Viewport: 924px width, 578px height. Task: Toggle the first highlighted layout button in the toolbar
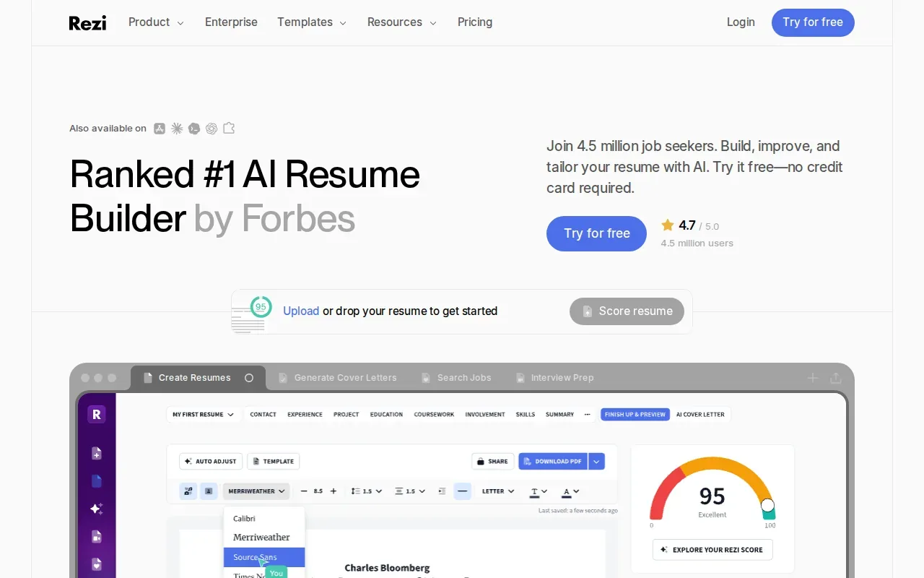(x=188, y=491)
